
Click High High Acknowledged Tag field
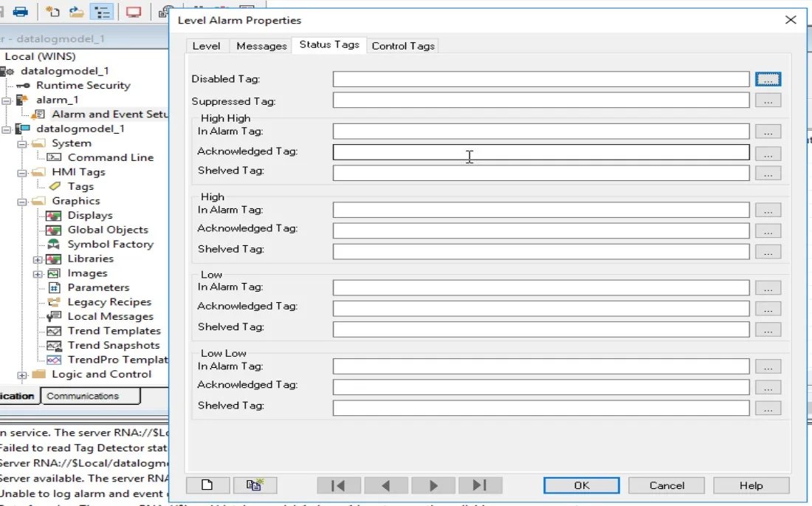pyautogui.click(x=541, y=152)
